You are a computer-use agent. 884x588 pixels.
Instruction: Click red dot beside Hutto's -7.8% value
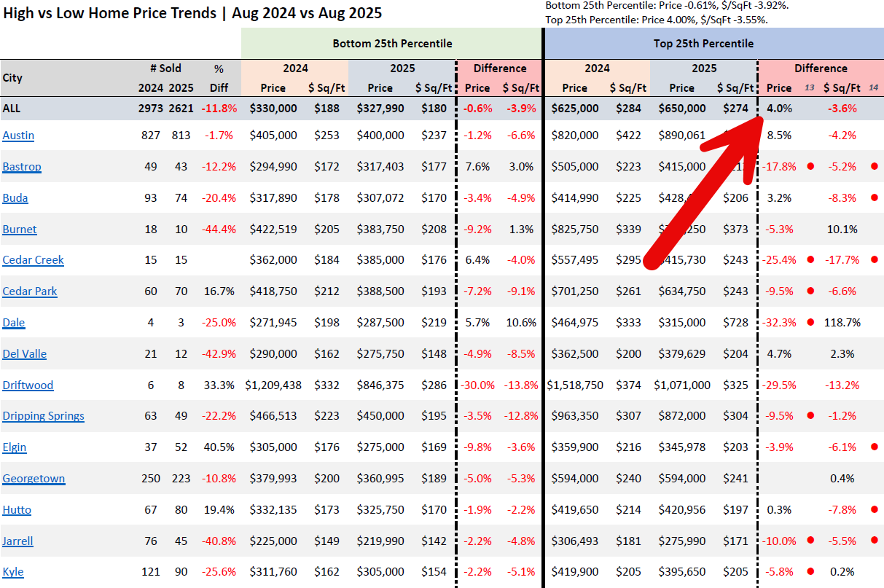875,509
